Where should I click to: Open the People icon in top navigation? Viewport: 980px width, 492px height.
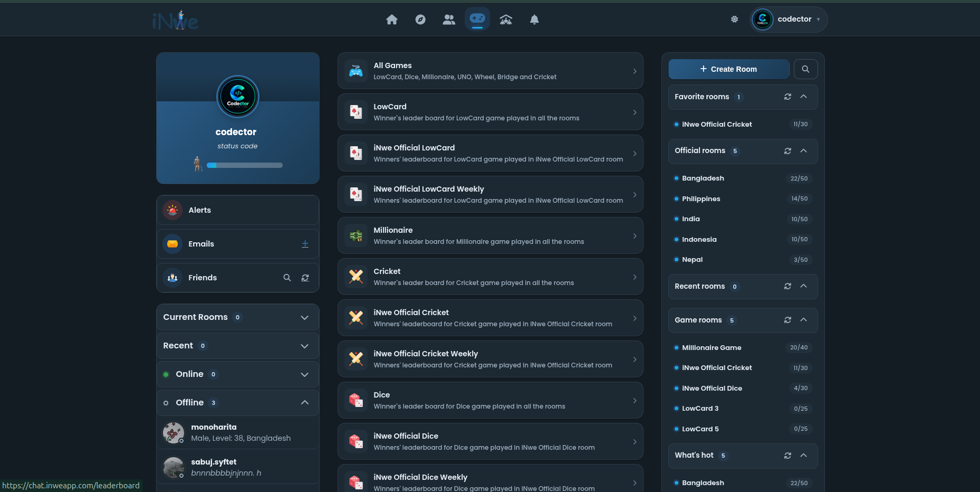tap(449, 20)
